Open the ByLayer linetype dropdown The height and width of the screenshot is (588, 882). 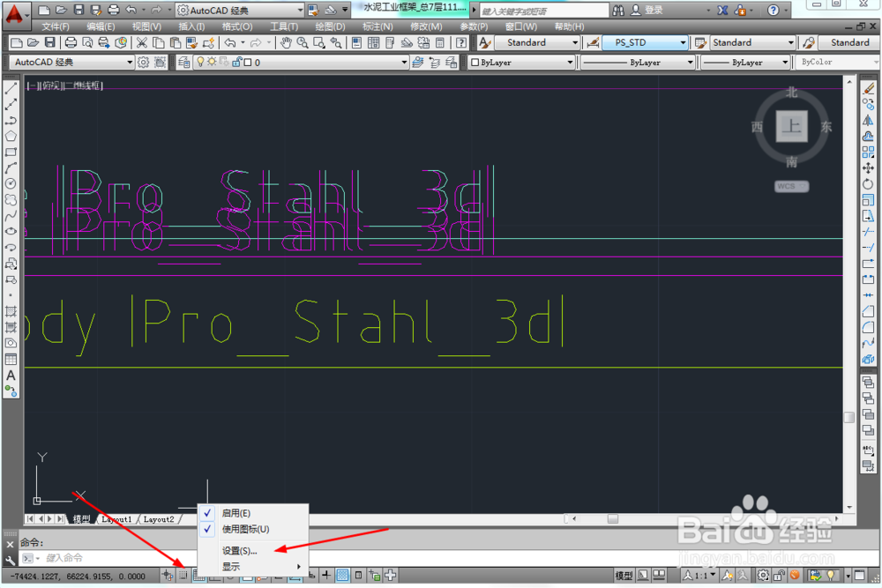coord(691,63)
